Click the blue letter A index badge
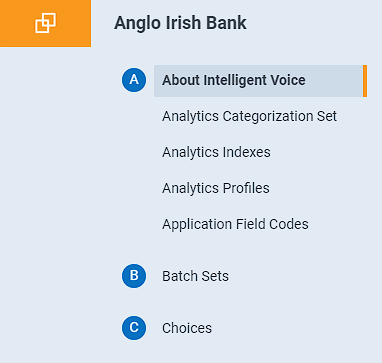This screenshot has height=363, width=382. click(x=134, y=80)
